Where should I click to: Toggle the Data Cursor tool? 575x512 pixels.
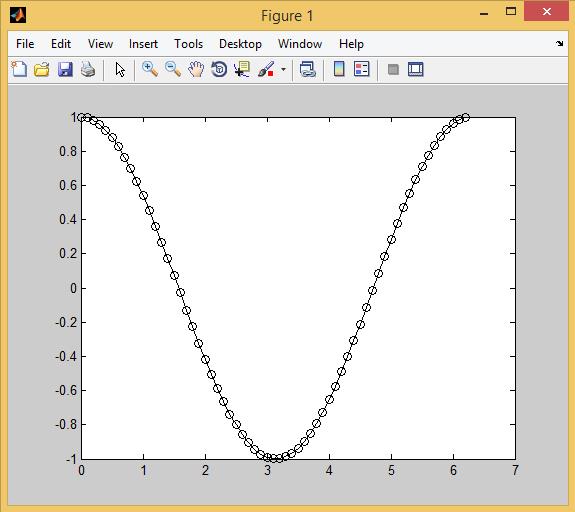coord(242,69)
